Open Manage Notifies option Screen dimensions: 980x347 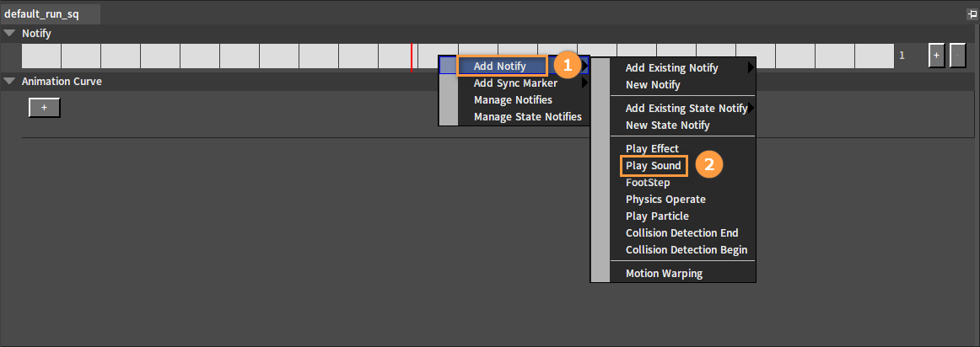point(513,100)
